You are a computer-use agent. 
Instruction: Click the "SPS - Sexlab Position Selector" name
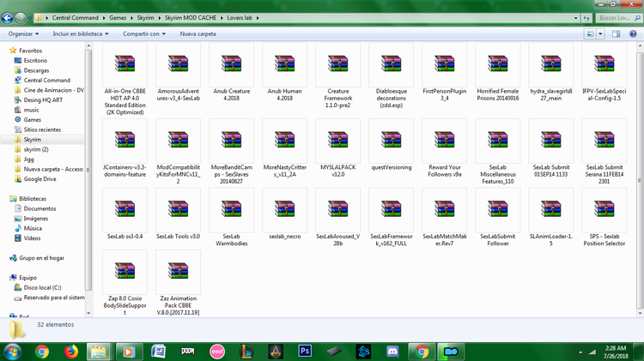point(605,240)
